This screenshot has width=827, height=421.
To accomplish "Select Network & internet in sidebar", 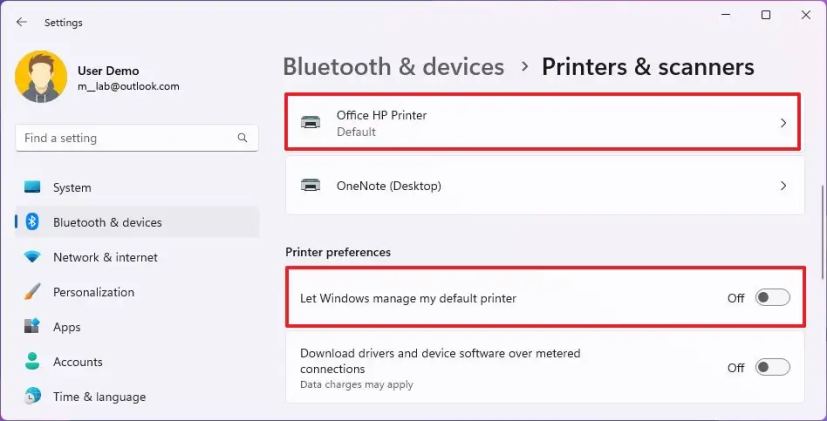I will pos(105,257).
